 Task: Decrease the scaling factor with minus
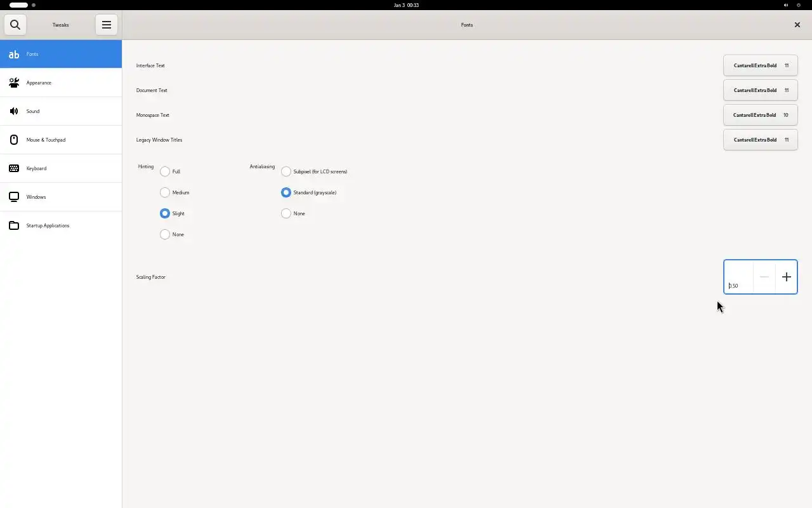coord(764,277)
